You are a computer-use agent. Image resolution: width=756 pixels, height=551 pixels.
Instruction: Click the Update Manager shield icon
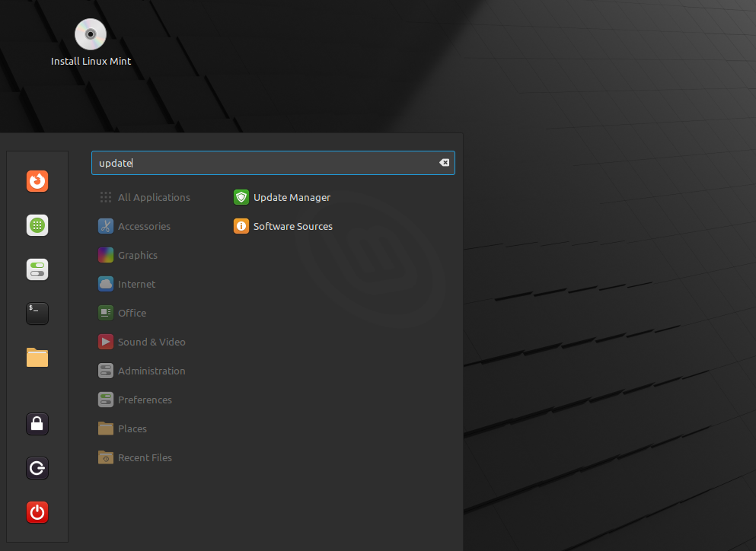[241, 197]
